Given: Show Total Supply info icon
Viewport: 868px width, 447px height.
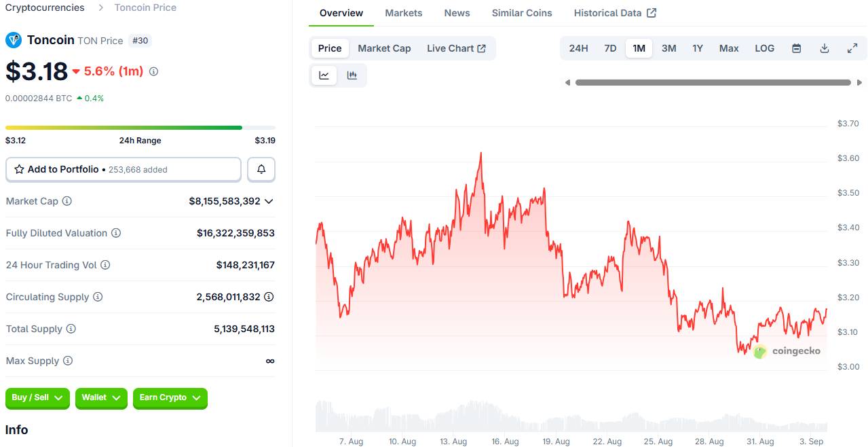Looking at the screenshot, I should [x=71, y=329].
